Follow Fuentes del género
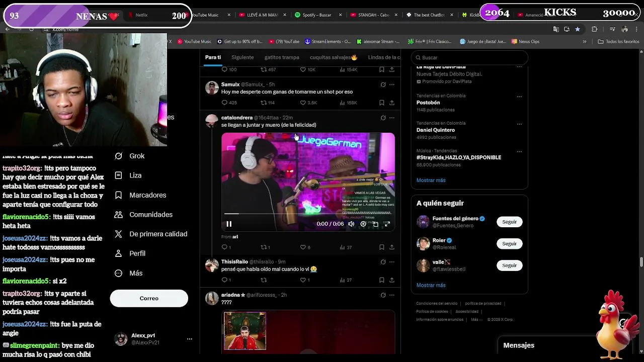 pos(509,222)
